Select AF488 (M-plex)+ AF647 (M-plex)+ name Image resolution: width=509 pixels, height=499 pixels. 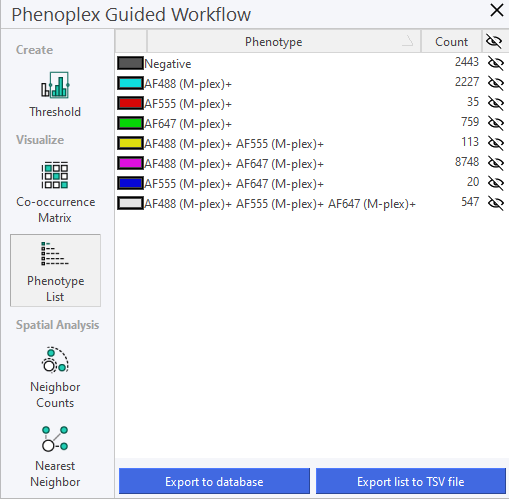(x=234, y=164)
